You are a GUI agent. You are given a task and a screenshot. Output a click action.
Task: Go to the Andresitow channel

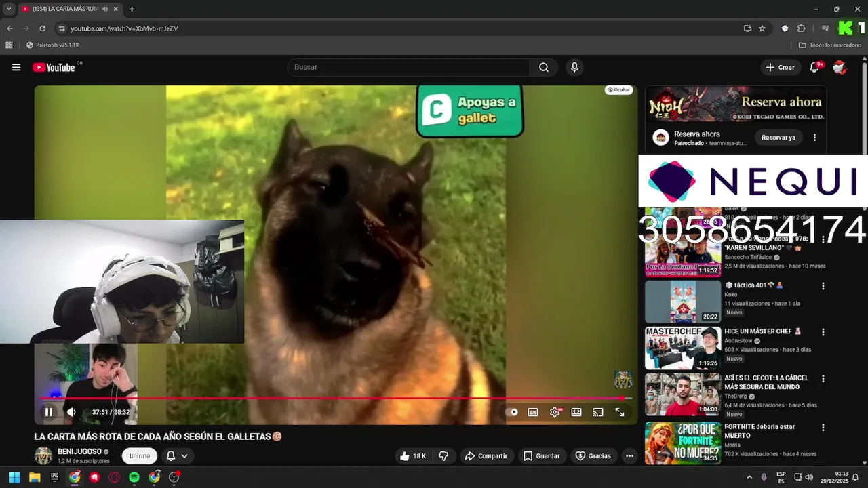(x=739, y=341)
